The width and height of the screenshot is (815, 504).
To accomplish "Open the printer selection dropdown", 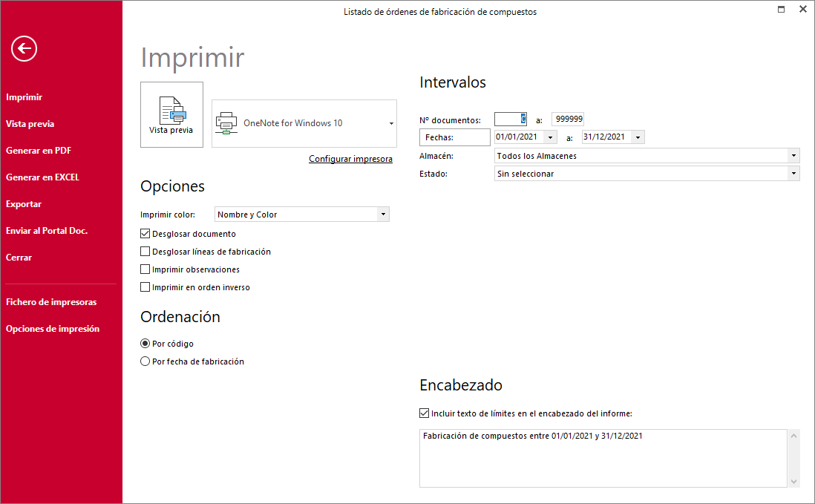I will tap(391, 124).
